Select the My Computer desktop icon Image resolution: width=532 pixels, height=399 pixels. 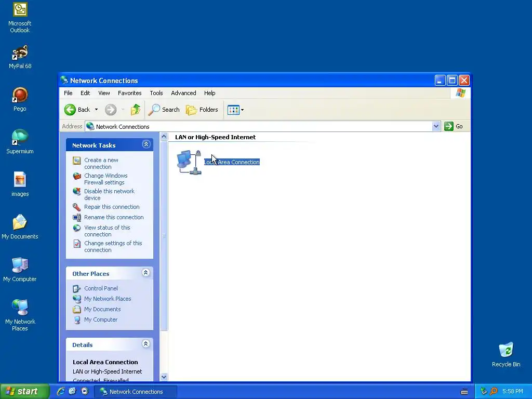point(20,270)
